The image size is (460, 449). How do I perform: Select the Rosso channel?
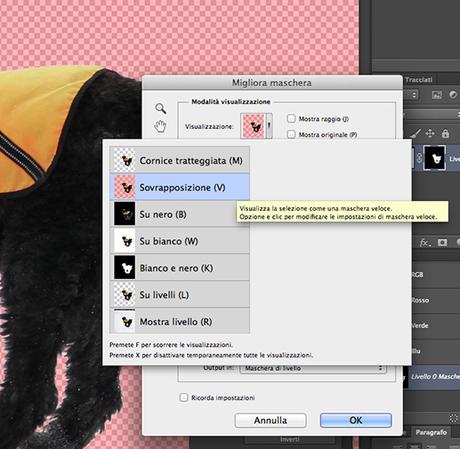435,300
